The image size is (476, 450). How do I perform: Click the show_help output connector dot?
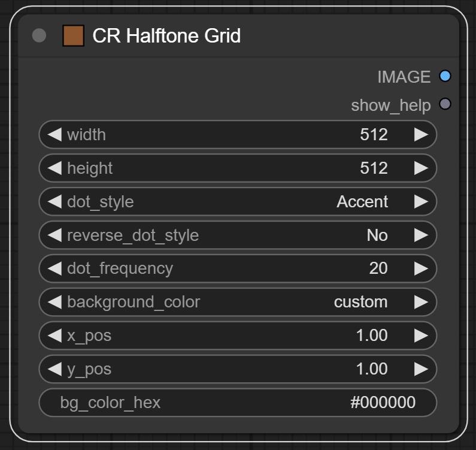[x=444, y=105]
